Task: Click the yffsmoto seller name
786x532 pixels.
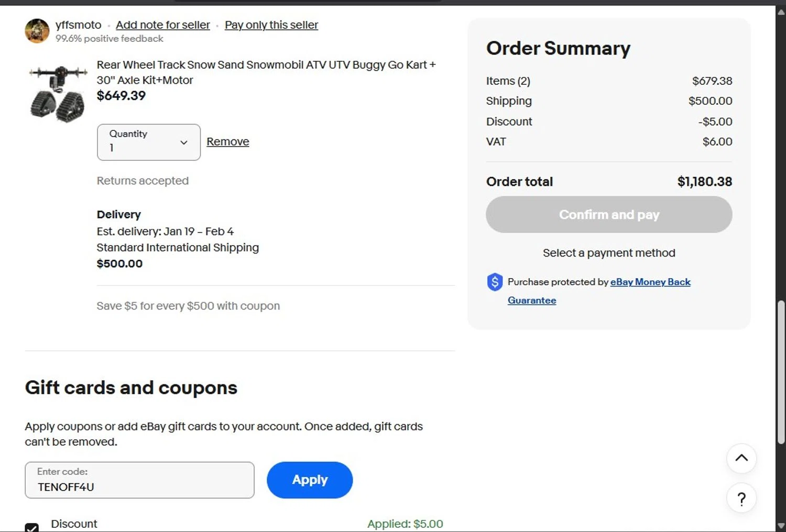Action: tap(78, 25)
